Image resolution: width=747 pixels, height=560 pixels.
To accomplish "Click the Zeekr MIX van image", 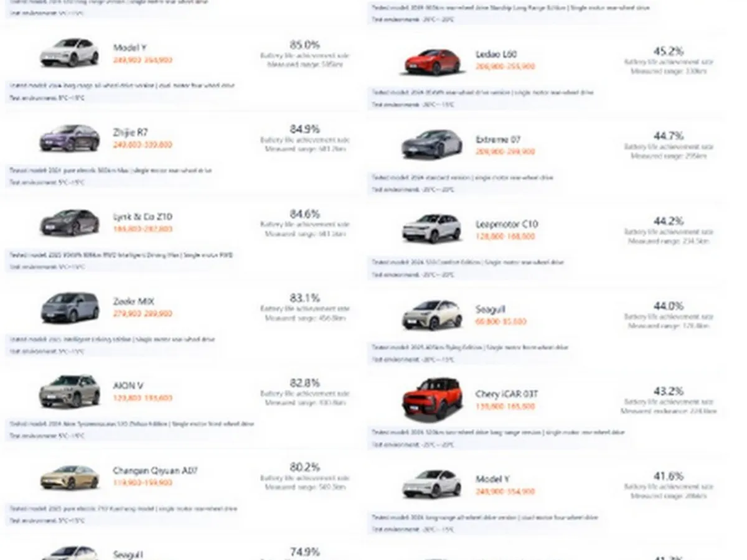I will coord(70,307).
